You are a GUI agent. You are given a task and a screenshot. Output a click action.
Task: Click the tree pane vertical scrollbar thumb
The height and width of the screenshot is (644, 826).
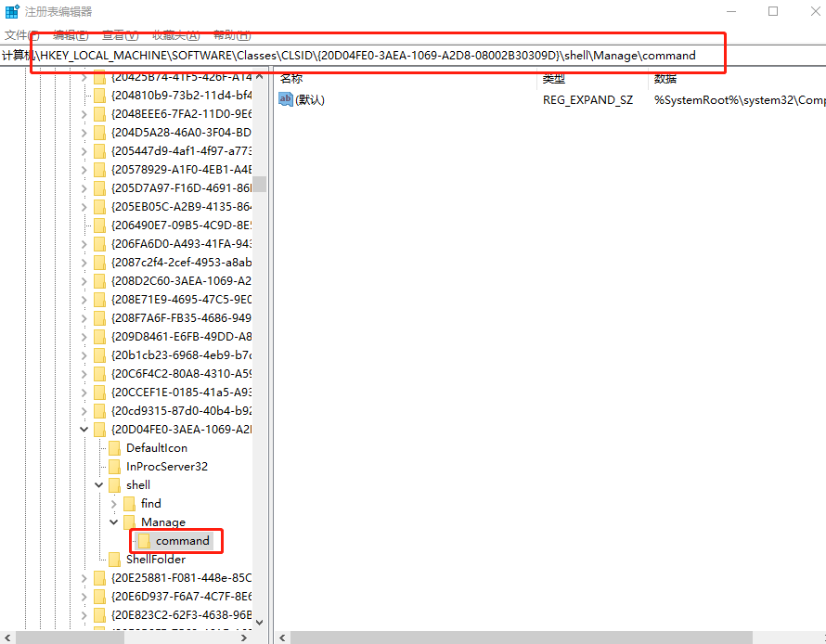260,184
